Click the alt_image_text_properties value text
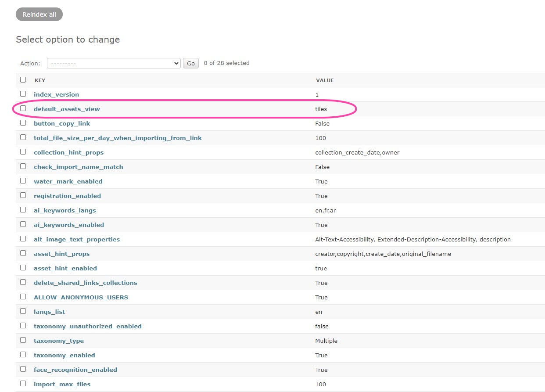The width and height of the screenshot is (545, 392). (413, 239)
